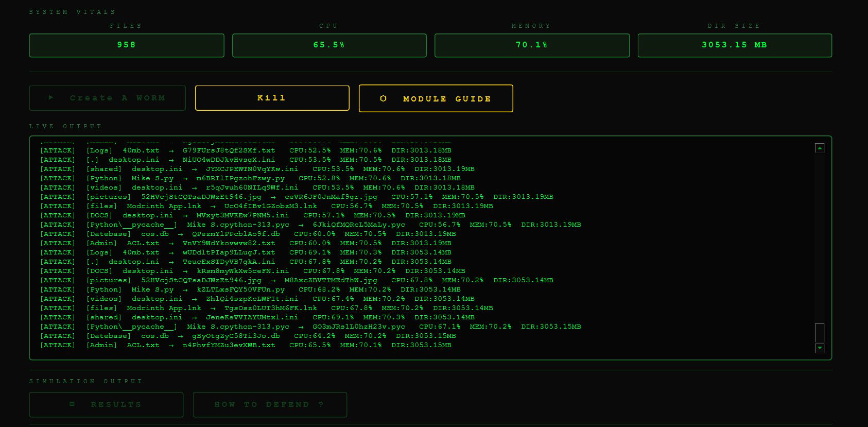Screen dimensions: 868x427
Task: Select the Memory value 70.1%
Action: pos(532,45)
